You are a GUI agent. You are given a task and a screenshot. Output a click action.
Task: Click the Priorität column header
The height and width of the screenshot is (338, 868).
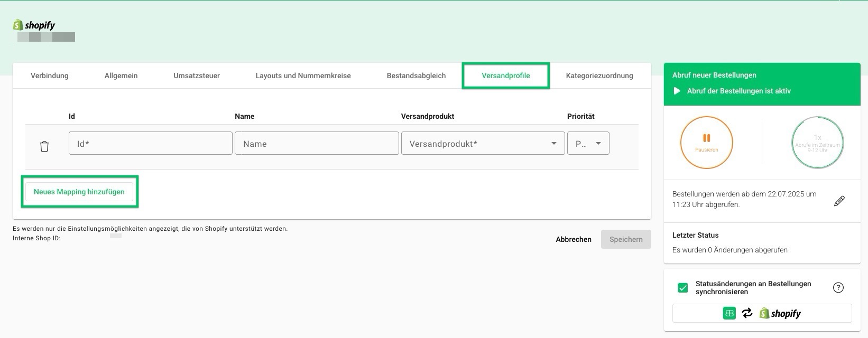(581, 116)
